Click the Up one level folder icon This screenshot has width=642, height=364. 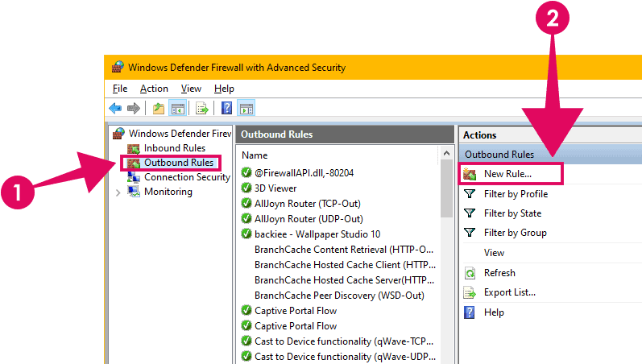tap(159, 109)
